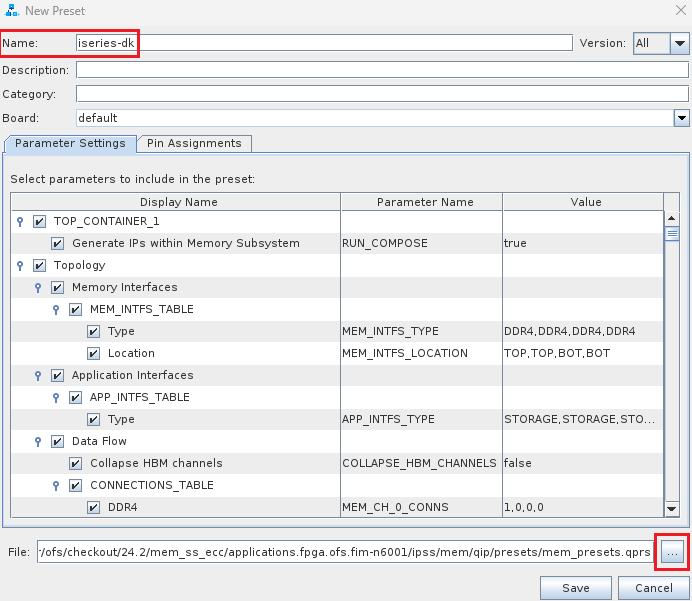Collapse the MEM_INTFS_TABLE node
Viewport: 692px width, 601px height.
(x=57, y=310)
